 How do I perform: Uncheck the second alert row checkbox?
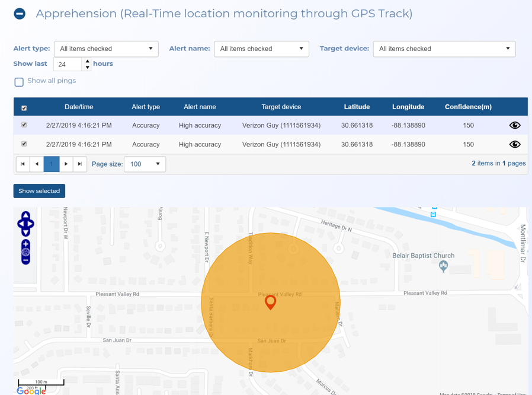coord(24,144)
